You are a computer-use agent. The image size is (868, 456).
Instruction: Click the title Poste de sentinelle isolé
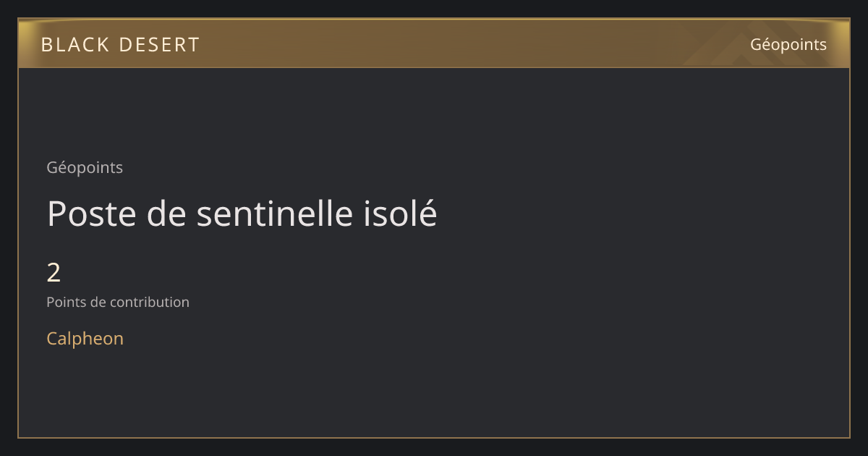point(242,214)
